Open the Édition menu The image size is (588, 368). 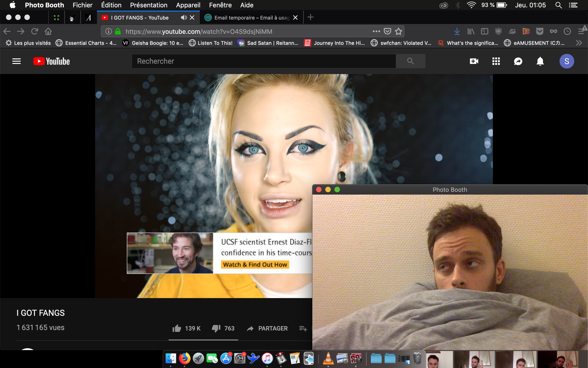point(111,5)
